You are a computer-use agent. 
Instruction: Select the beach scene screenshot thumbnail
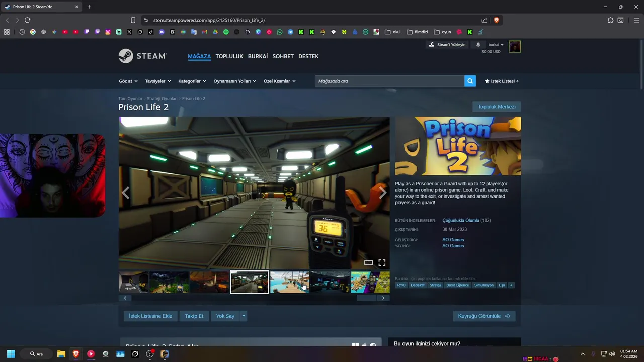click(289, 282)
